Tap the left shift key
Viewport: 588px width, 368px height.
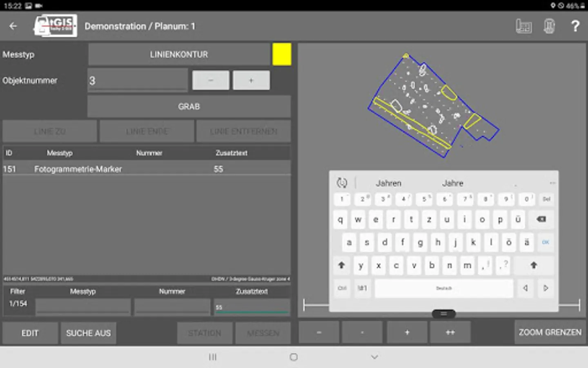point(342,265)
